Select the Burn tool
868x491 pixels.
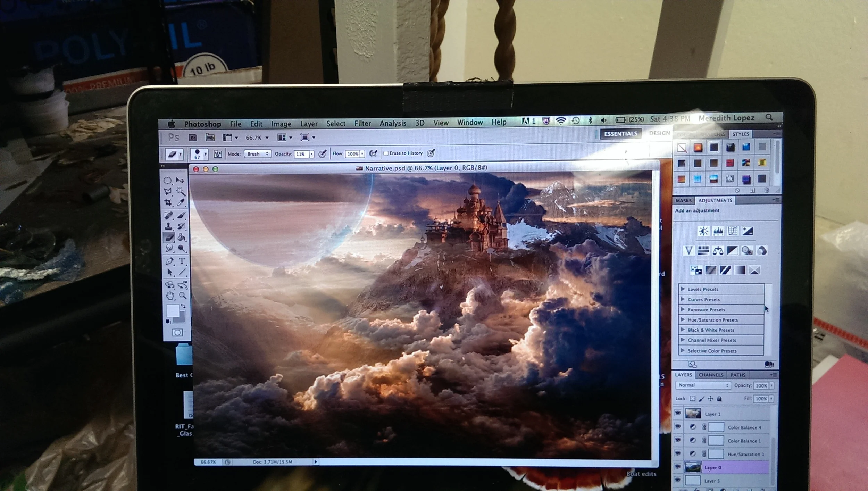click(x=182, y=248)
